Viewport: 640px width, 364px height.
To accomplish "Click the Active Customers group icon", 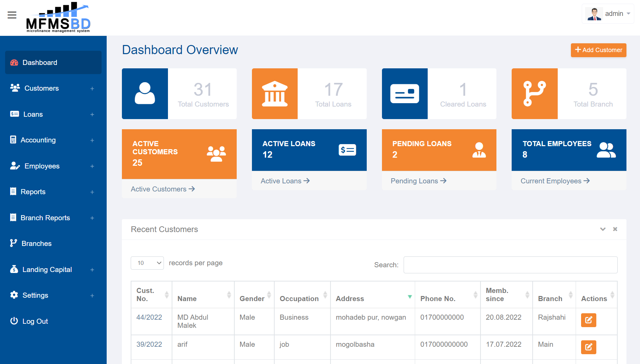I will tap(216, 154).
